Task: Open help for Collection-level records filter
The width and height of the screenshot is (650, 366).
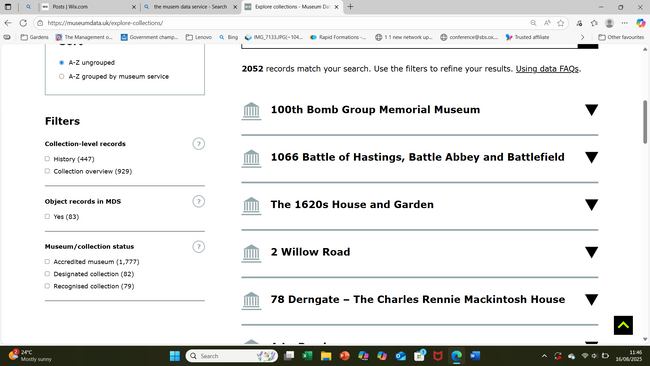Action: 199,144
